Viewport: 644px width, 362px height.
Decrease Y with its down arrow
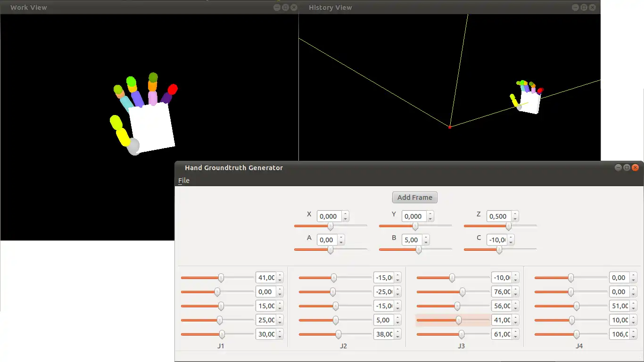coord(430,219)
